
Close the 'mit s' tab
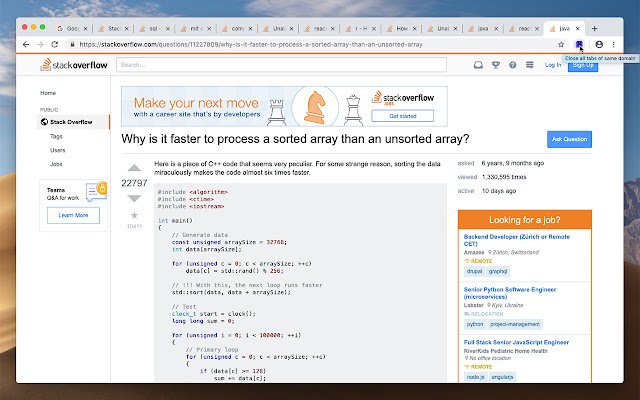click(209, 29)
